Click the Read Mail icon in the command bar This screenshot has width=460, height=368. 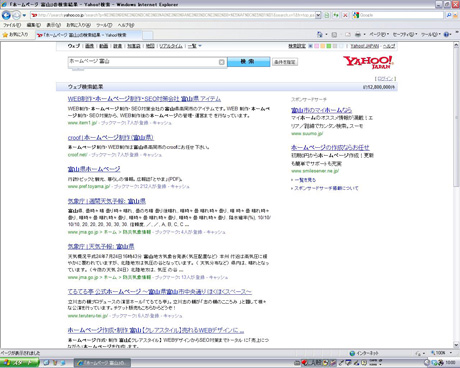(x=348, y=34)
